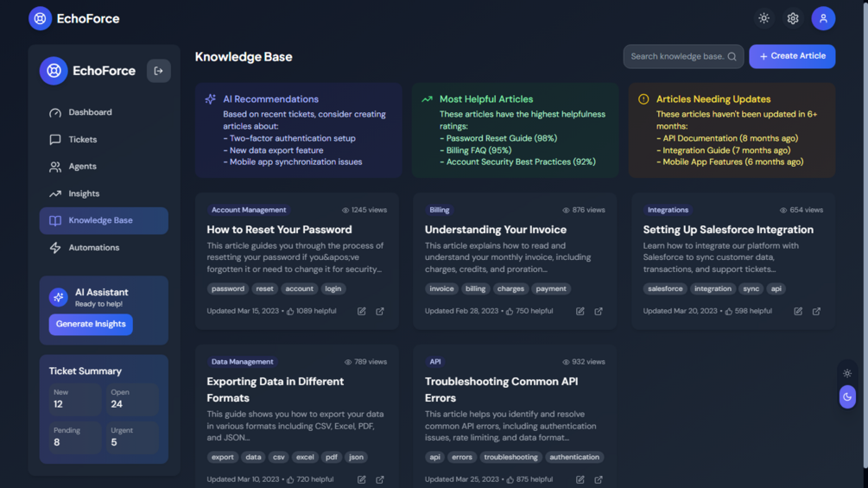
Task: Open the Tickets sidebar section
Action: pyautogui.click(x=83, y=139)
